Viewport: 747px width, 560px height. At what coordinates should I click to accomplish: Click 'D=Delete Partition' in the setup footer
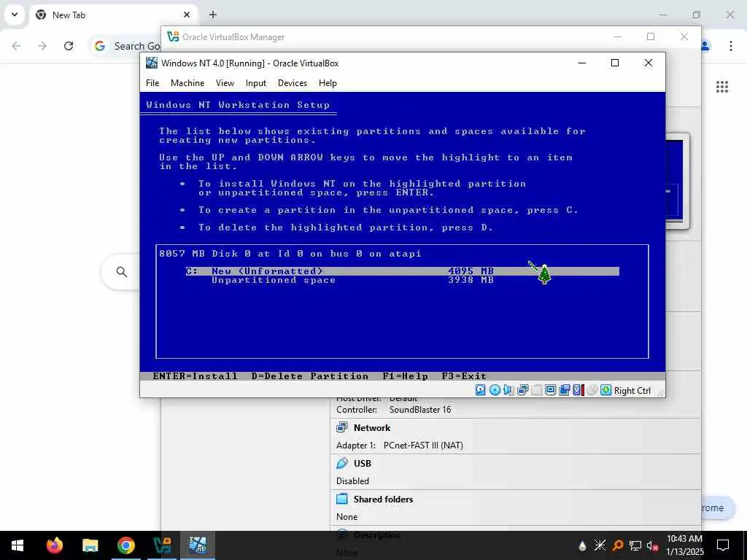[x=309, y=376]
